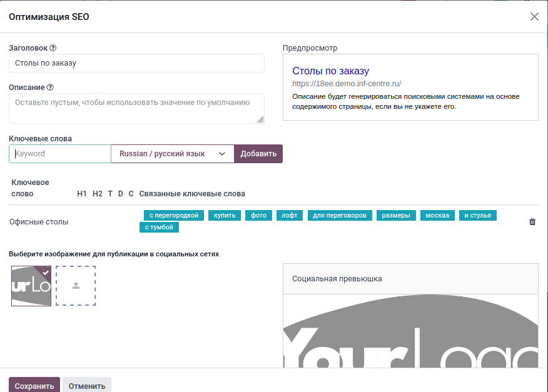Click the Добавить keyword button
Viewport: 548px width, 392px height.
click(x=258, y=154)
